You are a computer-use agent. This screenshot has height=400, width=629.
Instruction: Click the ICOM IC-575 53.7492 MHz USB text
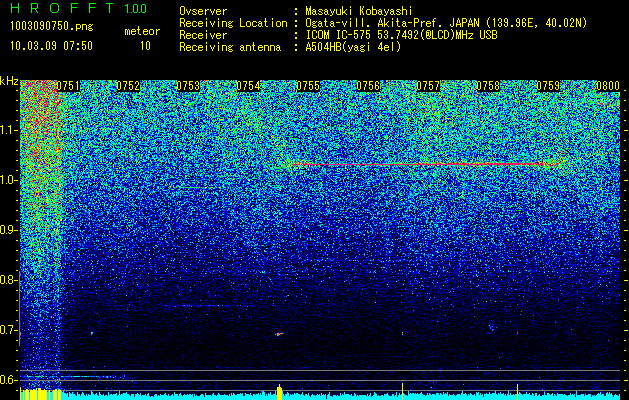401,35
